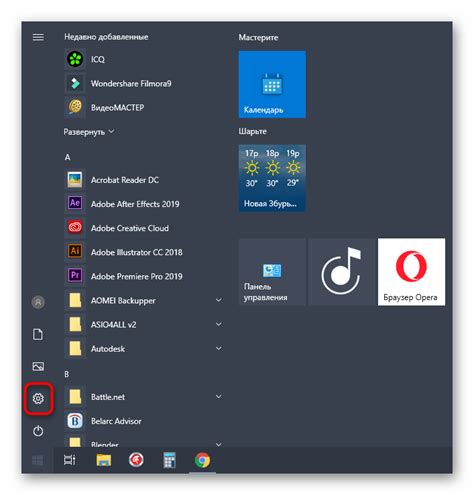474x495 pixels.
Task: Launch Adobe Illustrator CC 2018
Action: click(143, 252)
